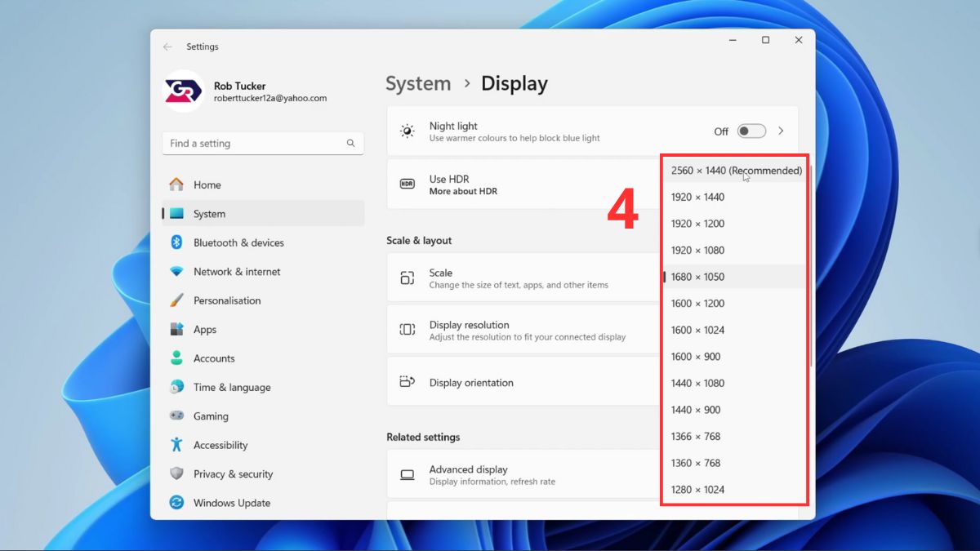Select the Network & internet globe icon
This screenshot has height=551, width=980.
[176, 271]
